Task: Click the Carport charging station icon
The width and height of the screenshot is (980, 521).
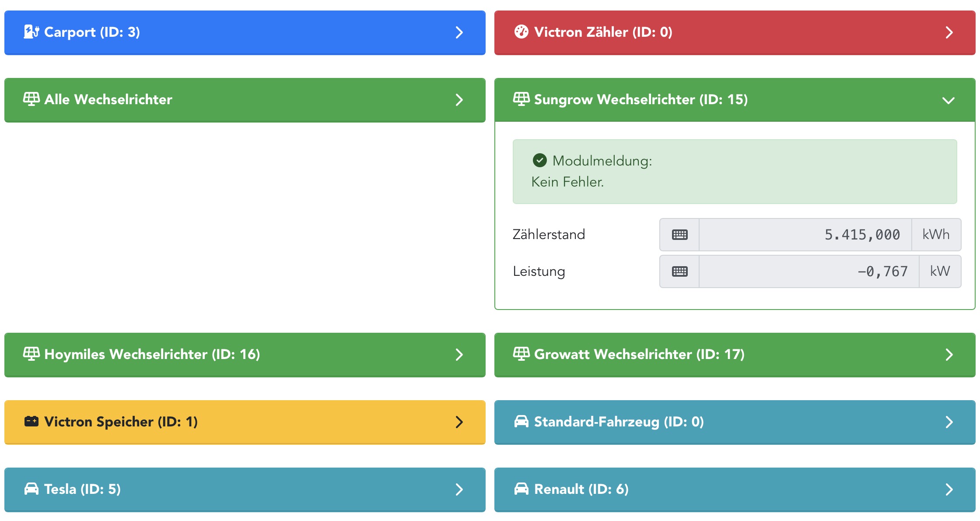Action: [x=31, y=32]
